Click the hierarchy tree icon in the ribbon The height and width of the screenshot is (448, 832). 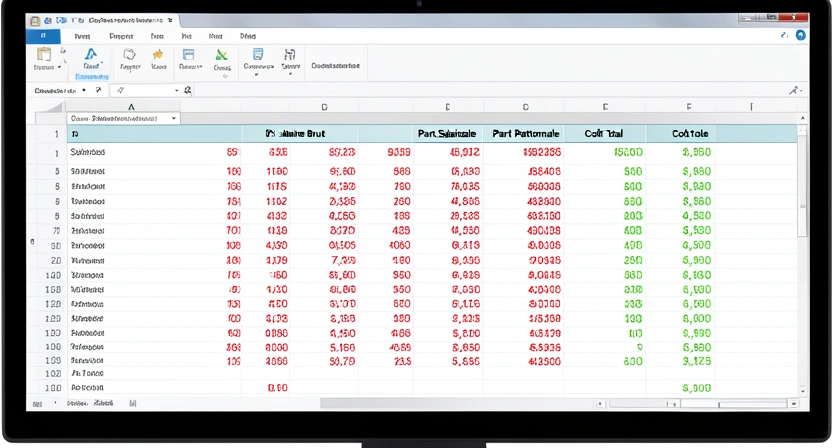click(290, 54)
